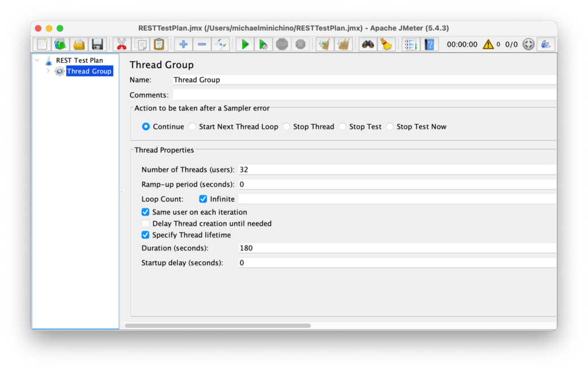Choose the Stop Test Now option
The image size is (588, 371).
(390, 126)
